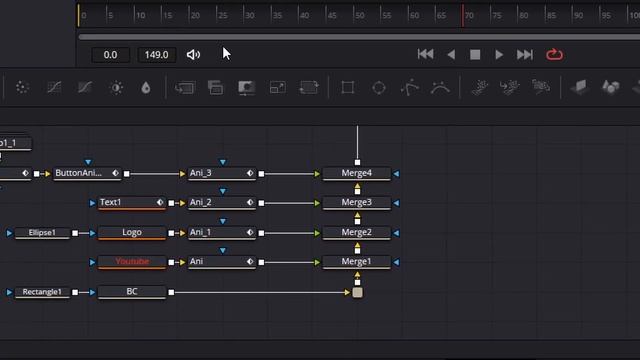
Task: Click the time ruler scrollbar under the ruler
Action: click(359, 37)
